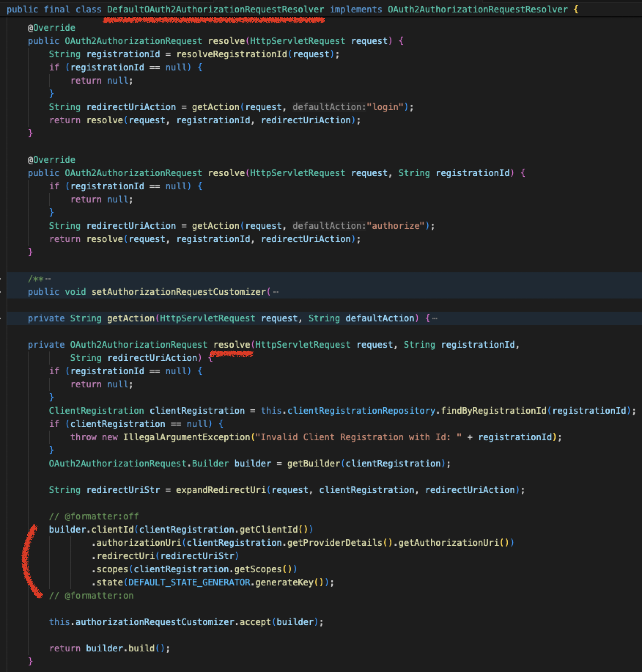Click the resolveRegistrationId method call
The image size is (642, 672).
(x=232, y=54)
